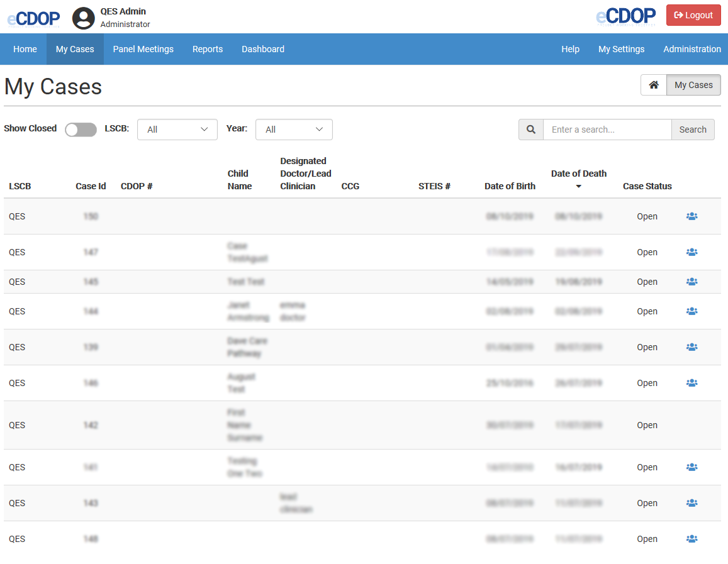Open the Reports menu item

point(208,49)
